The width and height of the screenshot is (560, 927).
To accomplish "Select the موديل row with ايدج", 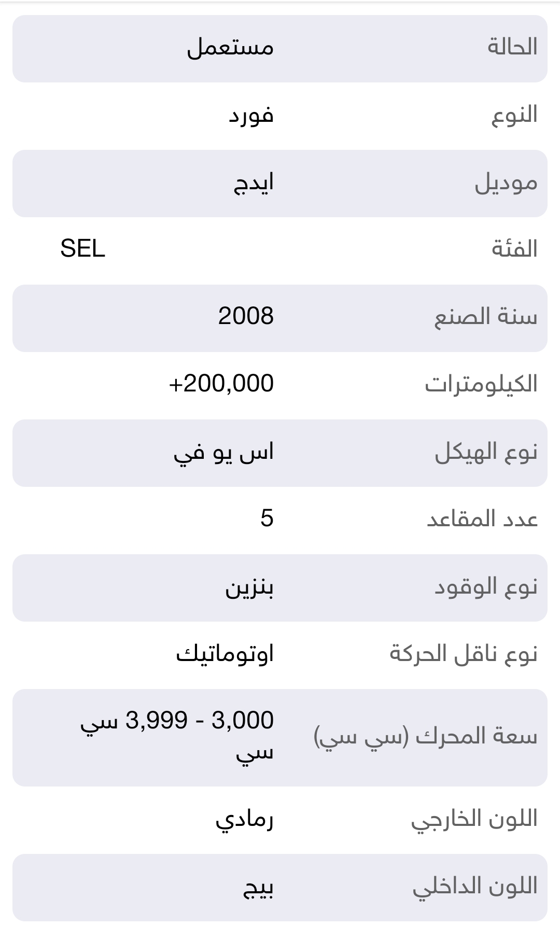I will point(280,184).
